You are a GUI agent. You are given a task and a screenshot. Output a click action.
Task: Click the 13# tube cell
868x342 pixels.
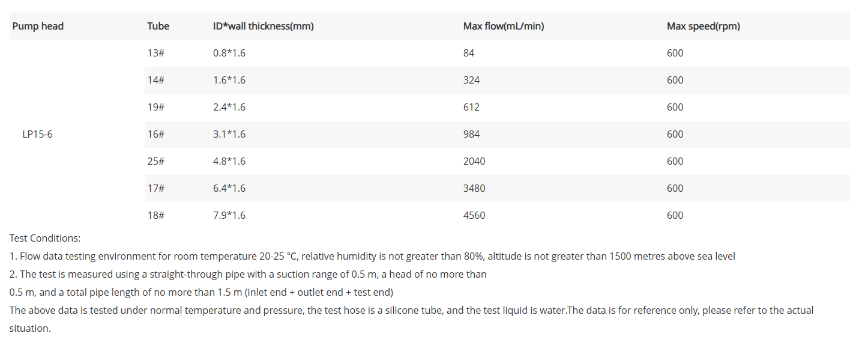point(156,53)
